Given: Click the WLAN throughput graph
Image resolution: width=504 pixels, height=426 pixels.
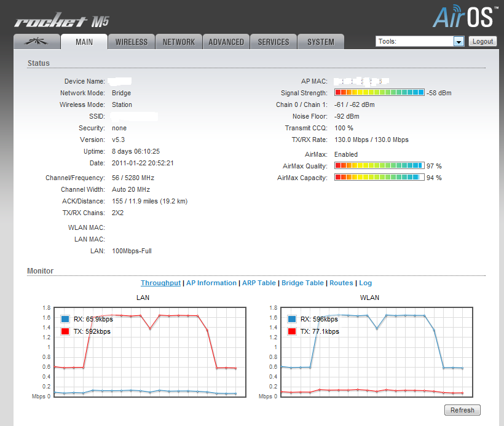Looking at the screenshot, I should point(377,352).
